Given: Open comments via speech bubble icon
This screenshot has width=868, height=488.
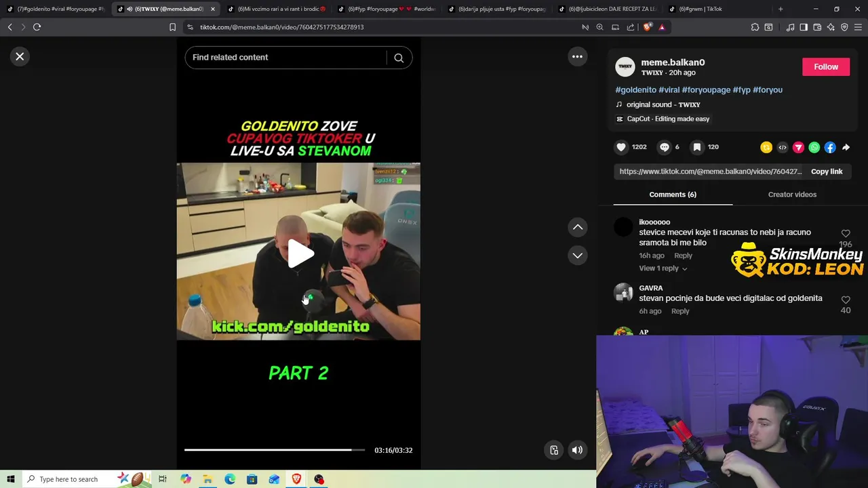Looking at the screenshot, I should click(x=665, y=147).
